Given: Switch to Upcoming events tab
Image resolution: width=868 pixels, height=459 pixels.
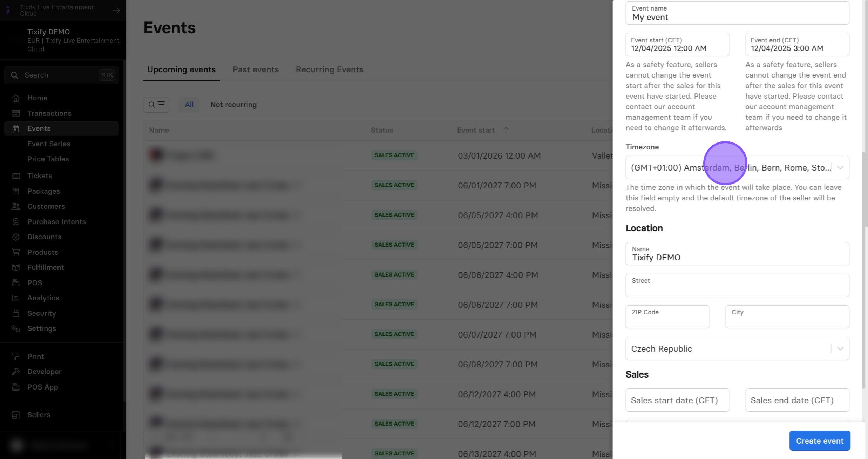Looking at the screenshot, I should [x=181, y=69].
